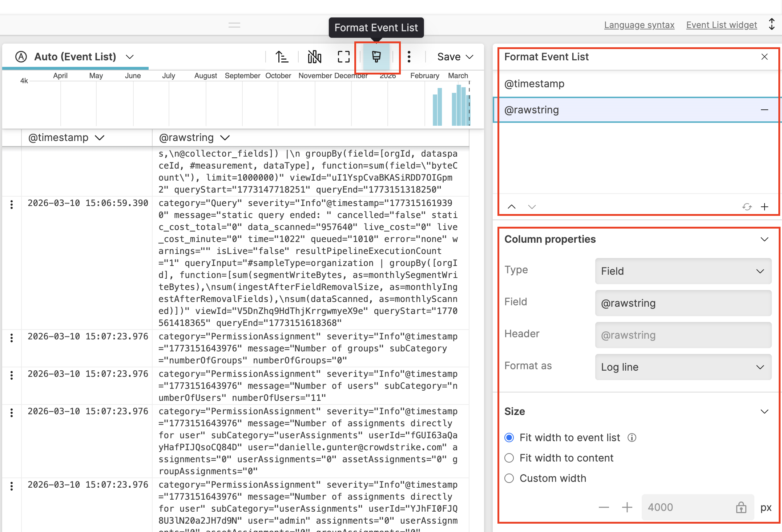The image size is (782, 532).
Task: Open the Event List widget link
Action: click(722, 25)
